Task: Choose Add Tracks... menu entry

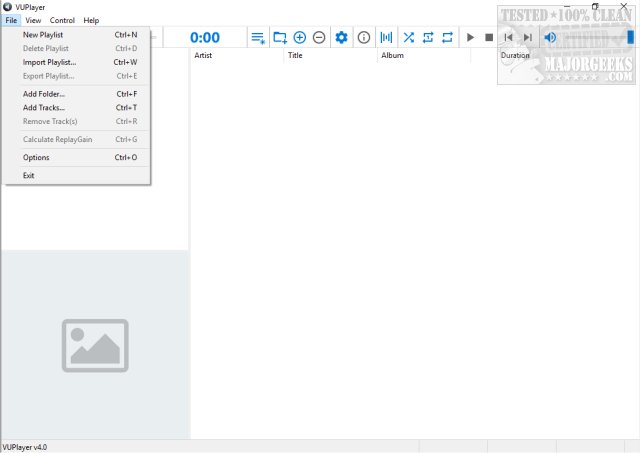Action: point(77,108)
